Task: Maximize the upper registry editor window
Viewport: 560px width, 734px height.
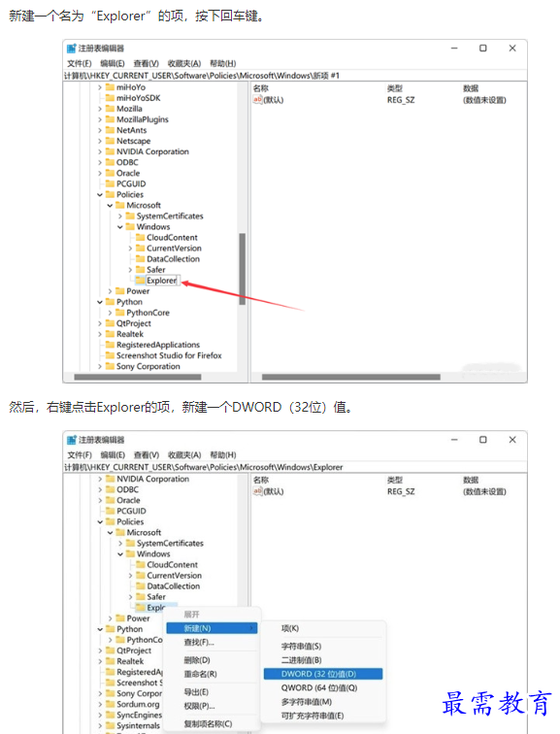Action: (x=483, y=49)
